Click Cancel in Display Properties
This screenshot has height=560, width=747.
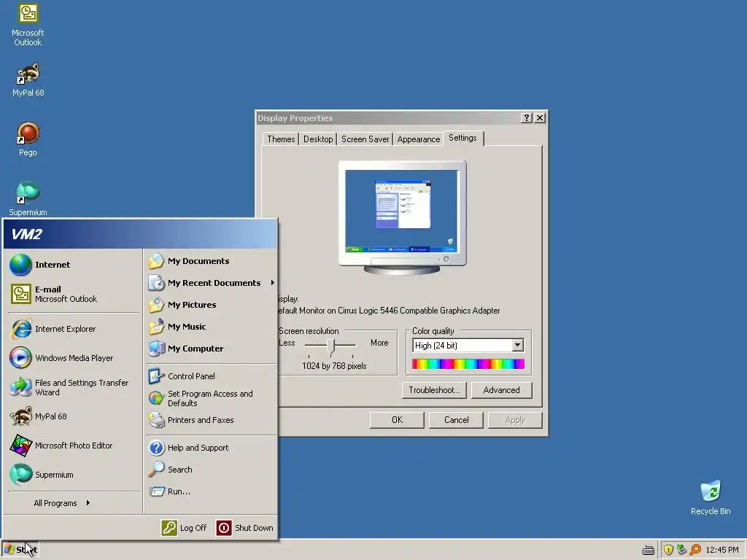457,420
